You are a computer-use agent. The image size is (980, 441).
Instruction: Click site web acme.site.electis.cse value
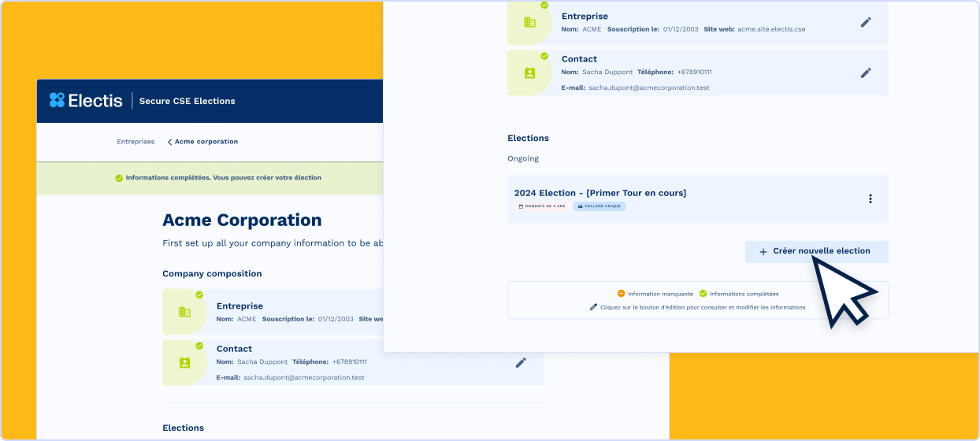point(771,29)
